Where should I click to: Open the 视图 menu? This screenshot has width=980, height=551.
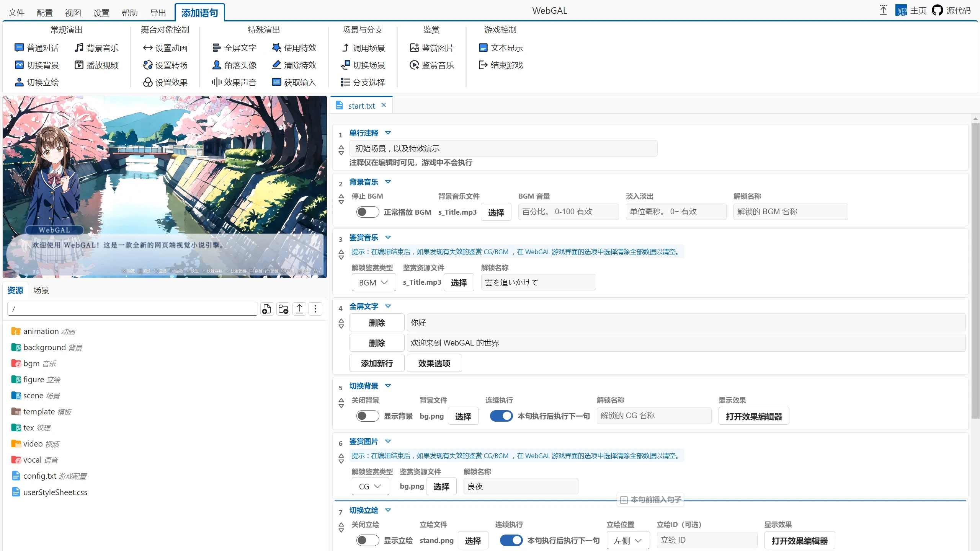73,13
